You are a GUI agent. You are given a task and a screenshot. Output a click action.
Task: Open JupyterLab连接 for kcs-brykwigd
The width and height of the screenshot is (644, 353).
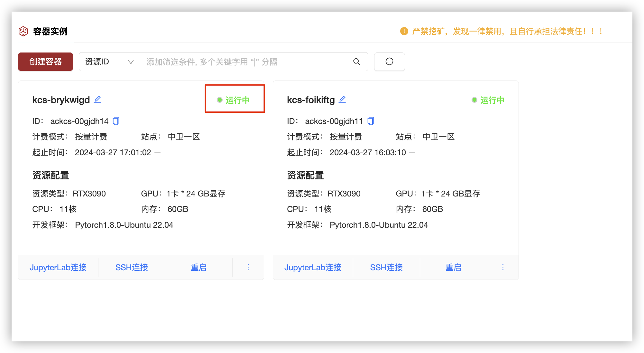[x=58, y=267]
